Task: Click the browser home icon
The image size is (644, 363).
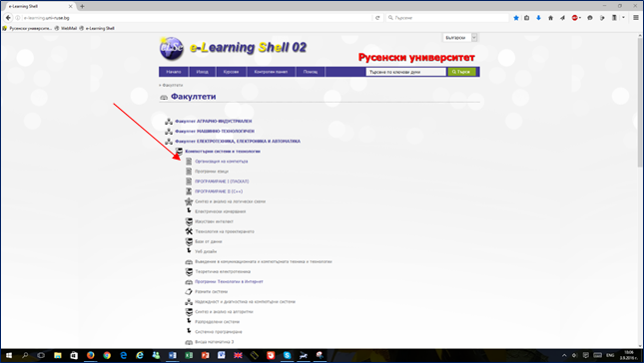Action: click(x=550, y=18)
